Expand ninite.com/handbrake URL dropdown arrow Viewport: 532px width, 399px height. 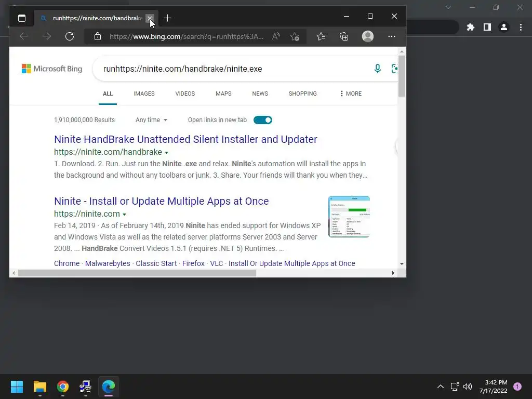tap(166, 153)
